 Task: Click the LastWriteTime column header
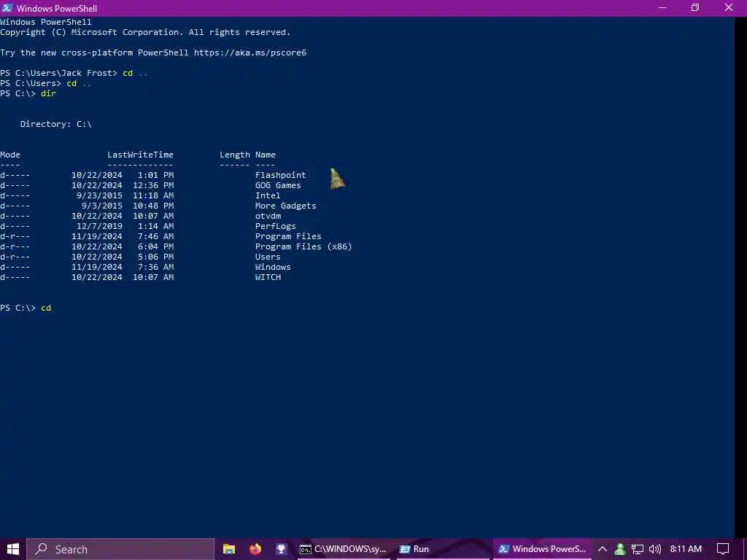140,155
